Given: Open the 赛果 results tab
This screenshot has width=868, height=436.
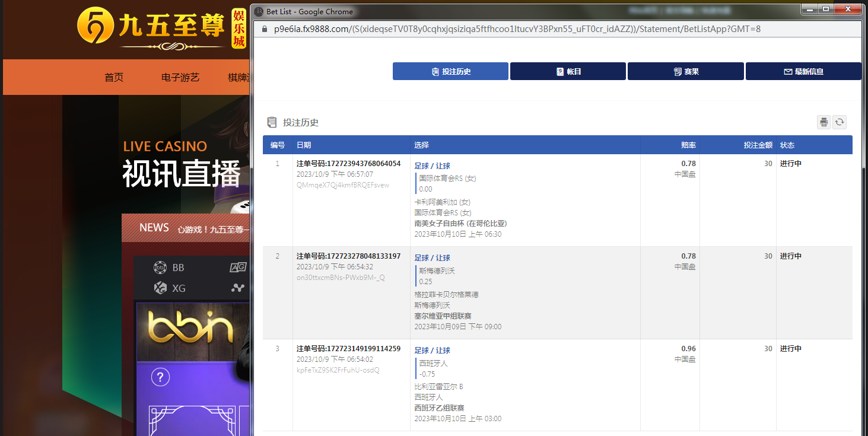Looking at the screenshot, I should [x=685, y=71].
